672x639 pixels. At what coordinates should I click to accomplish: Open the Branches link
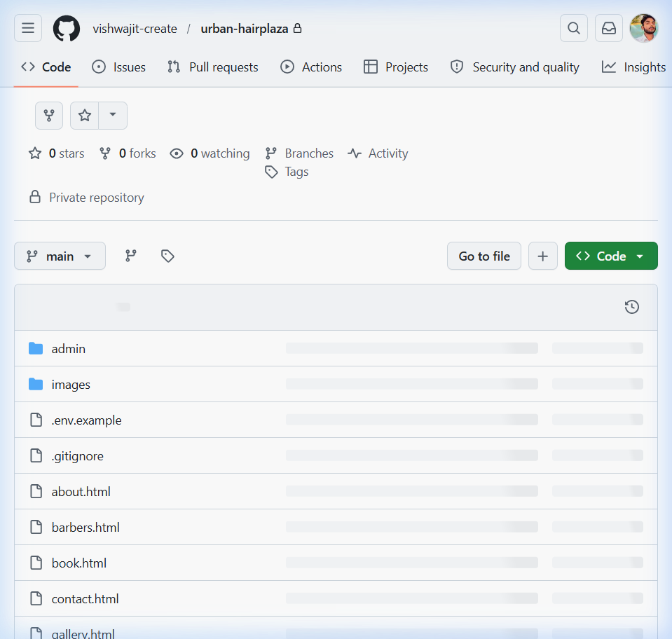click(299, 153)
